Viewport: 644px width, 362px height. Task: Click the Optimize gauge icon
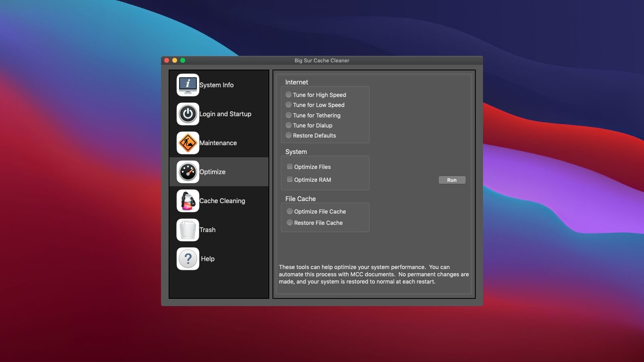point(188,172)
